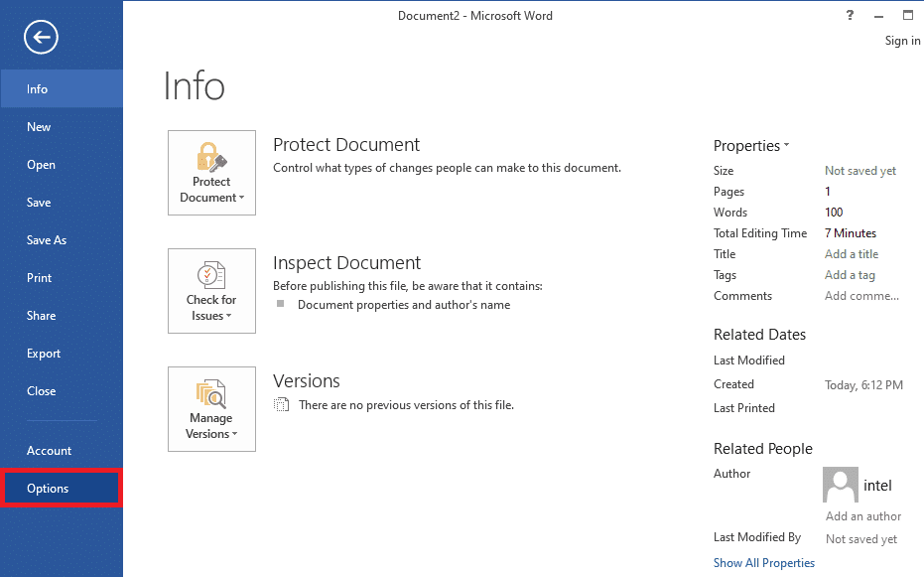Open the Protect Document dropdown button
924x577 pixels.
(211, 173)
